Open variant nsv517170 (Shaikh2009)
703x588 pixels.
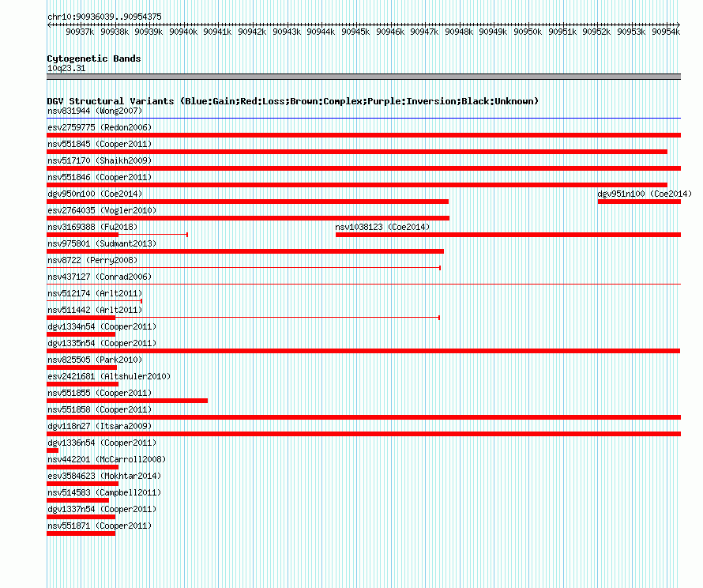100,160
